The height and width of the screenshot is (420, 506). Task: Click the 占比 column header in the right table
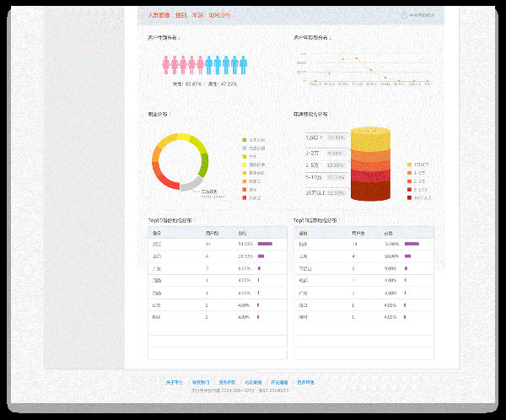click(x=389, y=232)
